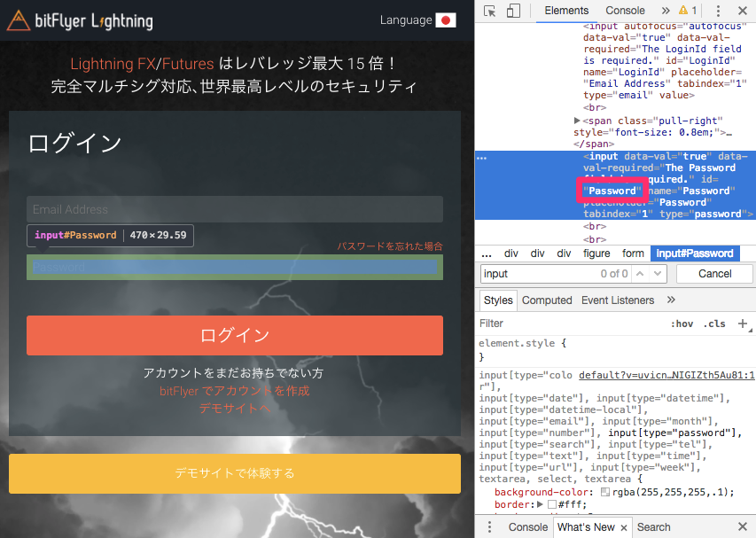Cancel the DOM search
This screenshot has height=538, width=756.
click(x=714, y=274)
